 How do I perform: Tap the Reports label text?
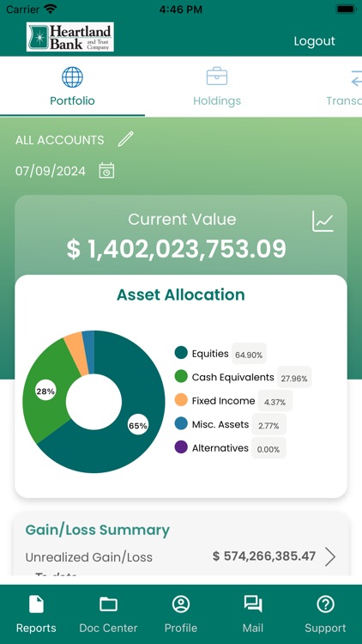(x=36, y=628)
